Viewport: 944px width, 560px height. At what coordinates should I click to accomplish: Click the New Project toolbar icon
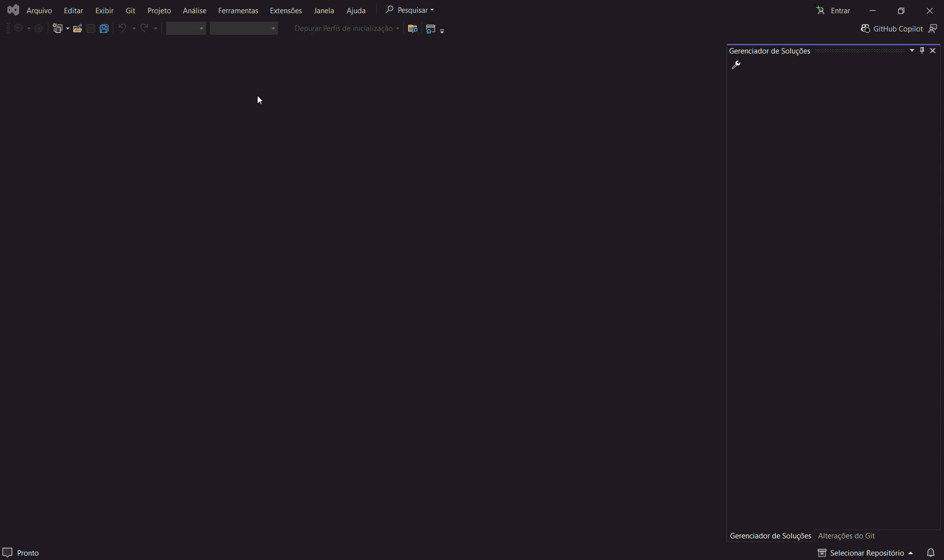[x=58, y=28]
